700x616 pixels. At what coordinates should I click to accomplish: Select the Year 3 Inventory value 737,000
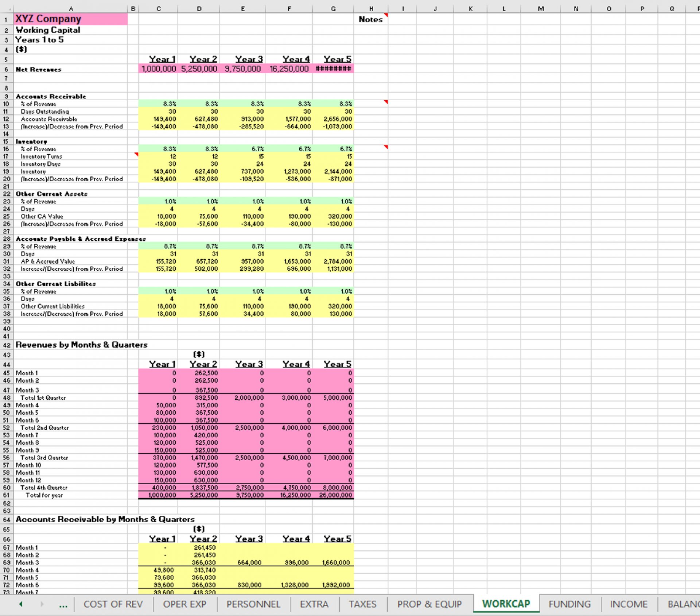pyautogui.click(x=242, y=171)
